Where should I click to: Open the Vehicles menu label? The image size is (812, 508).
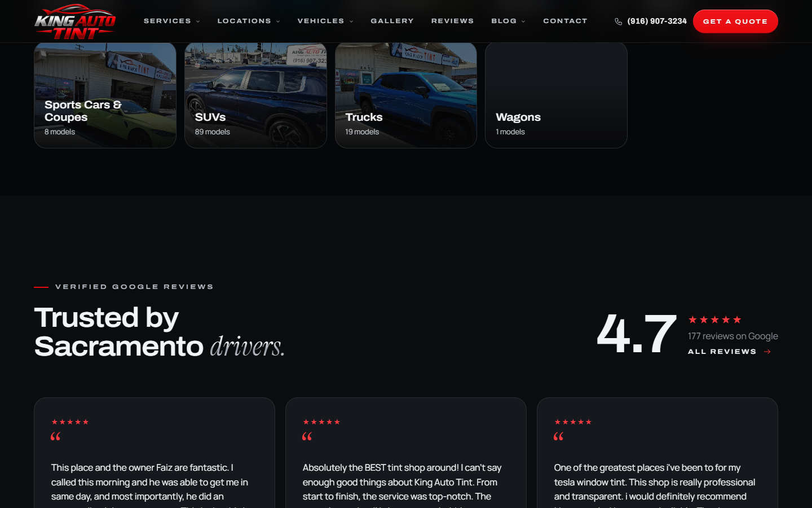point(321,21)
